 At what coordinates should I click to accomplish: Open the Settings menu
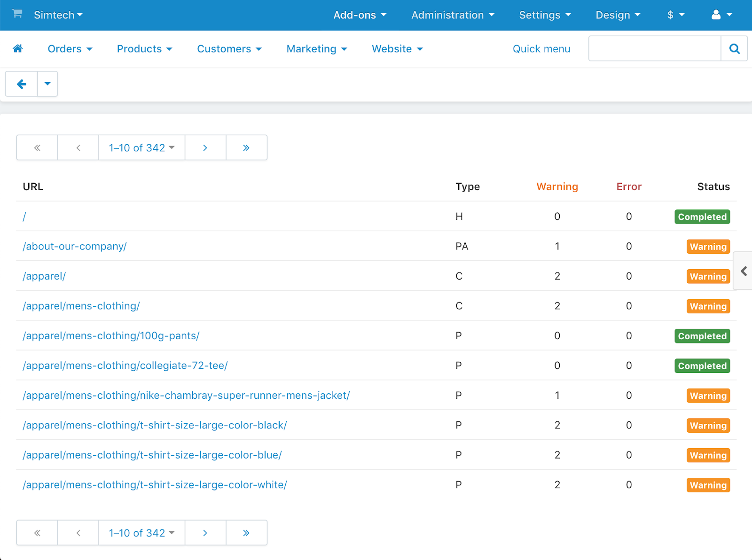coord(545,15)
